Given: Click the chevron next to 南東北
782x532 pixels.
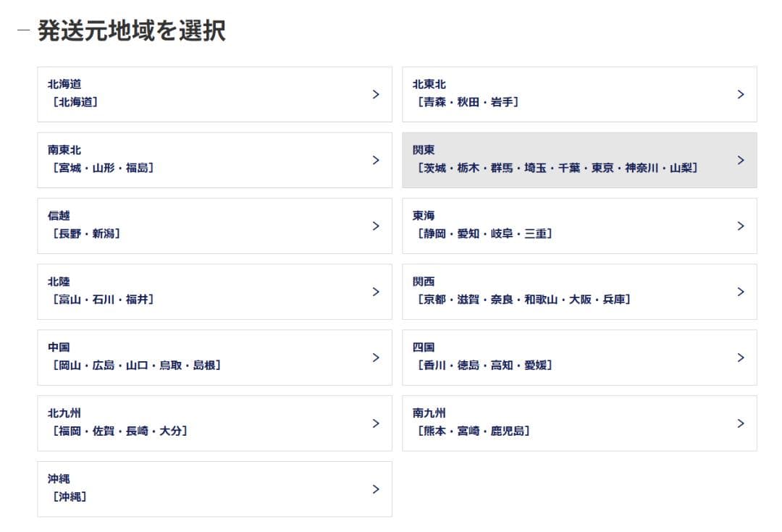Looking at the screenshot, I should pyautogui.click(x=376, y=160).
